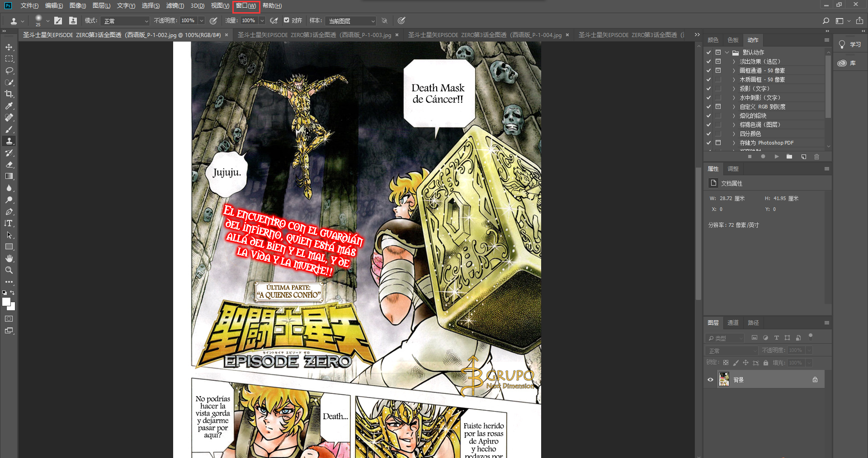Toggle dialog box for 投影（文字） action
The height and width of the screenshot is (458, 868).
[718, 89]
